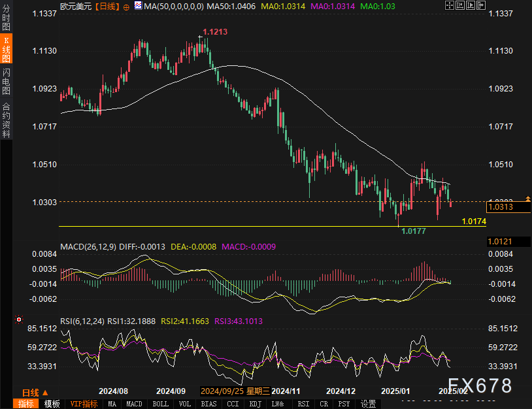The image size is (532, 409).
Task: Click the current price tag 1.0313
Action: [508, 207]
